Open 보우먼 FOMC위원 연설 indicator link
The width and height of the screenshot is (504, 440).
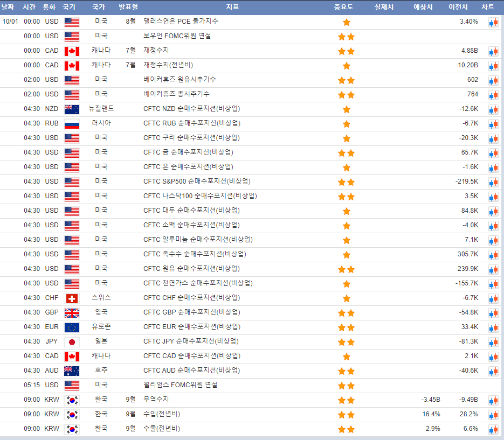(177, 36)
